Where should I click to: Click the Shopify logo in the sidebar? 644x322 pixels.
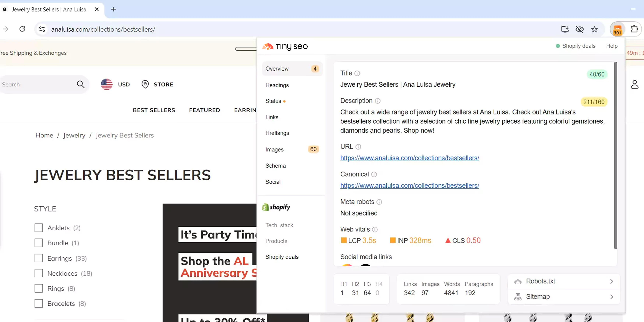click(276, 207)
